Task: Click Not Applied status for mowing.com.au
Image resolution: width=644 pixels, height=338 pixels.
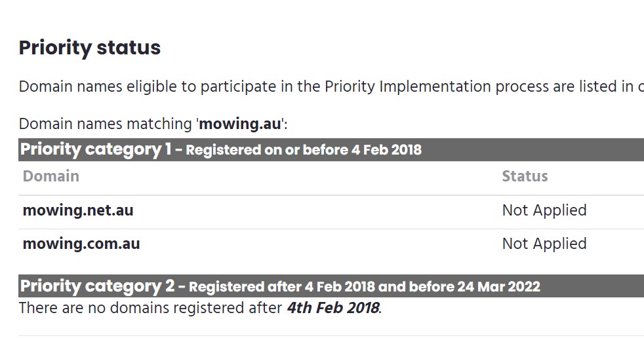Action: click(x=544, y=244)
